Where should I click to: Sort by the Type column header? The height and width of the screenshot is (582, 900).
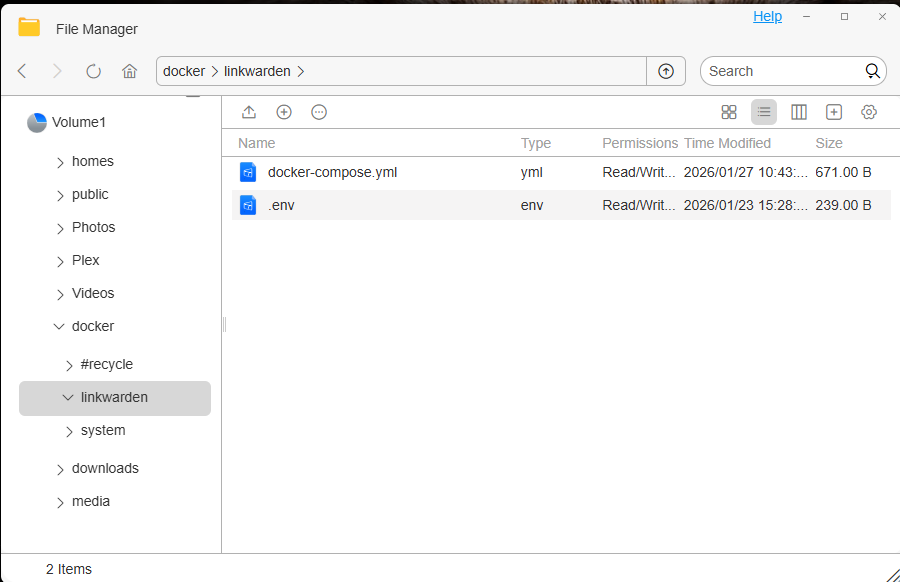[x=536, y=143]
